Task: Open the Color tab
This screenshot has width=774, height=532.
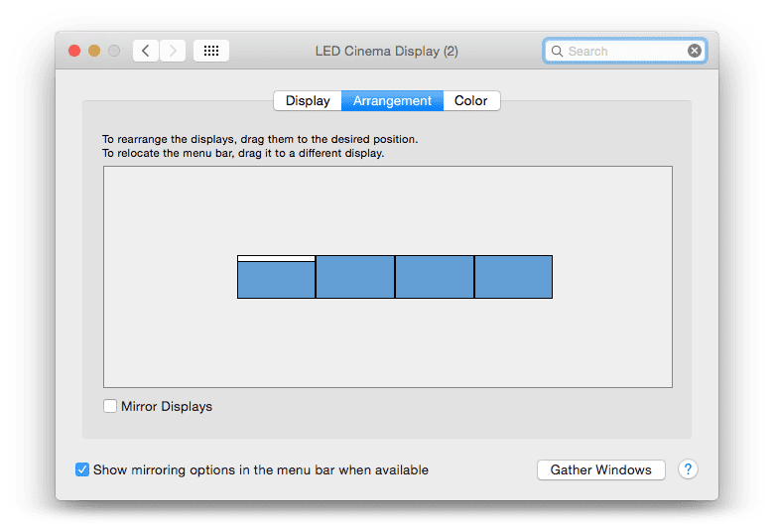Action: [x=471, y=101]
